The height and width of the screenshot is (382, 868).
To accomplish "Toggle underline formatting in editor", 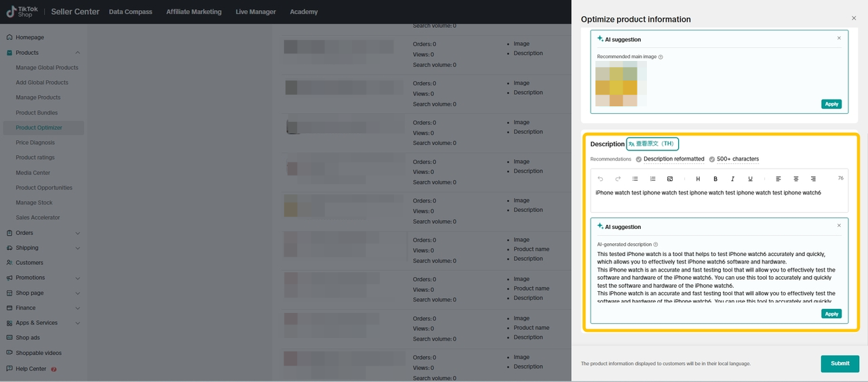I will point(750,179).
